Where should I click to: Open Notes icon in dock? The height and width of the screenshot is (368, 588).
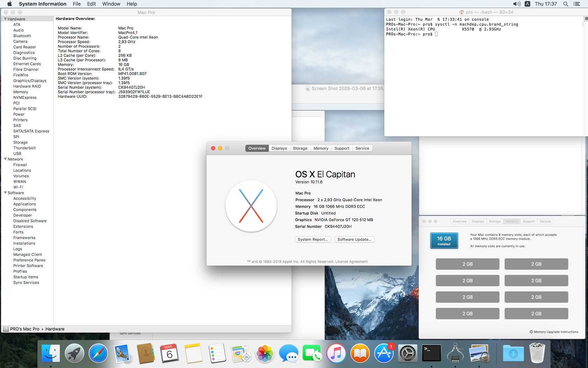point(194,353)
